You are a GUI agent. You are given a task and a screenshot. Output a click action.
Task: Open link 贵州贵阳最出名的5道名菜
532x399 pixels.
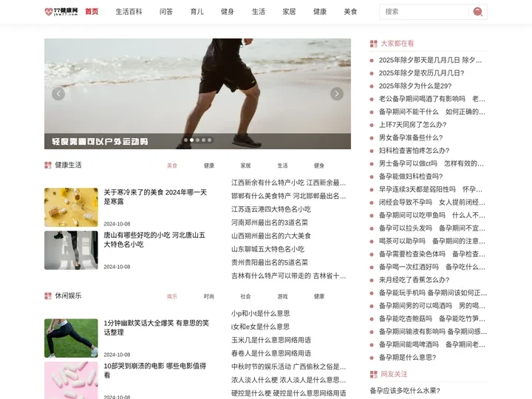tap(270, 262)
